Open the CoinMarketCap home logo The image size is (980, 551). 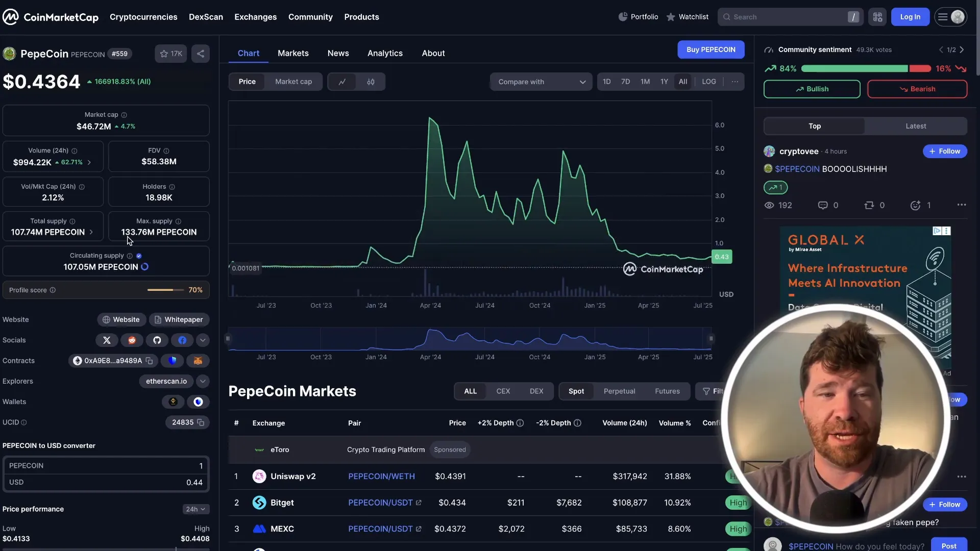(x=51, y=17)
